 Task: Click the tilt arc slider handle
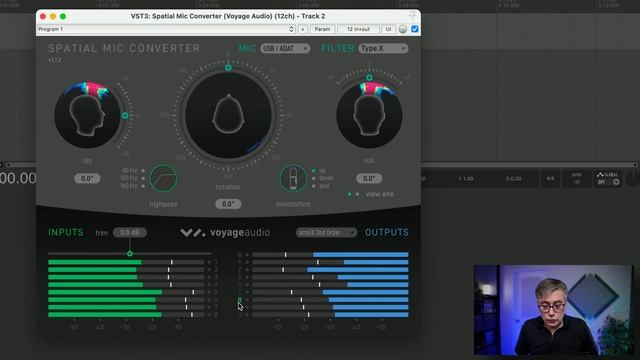pyautogui.click(x=125, y=116)
